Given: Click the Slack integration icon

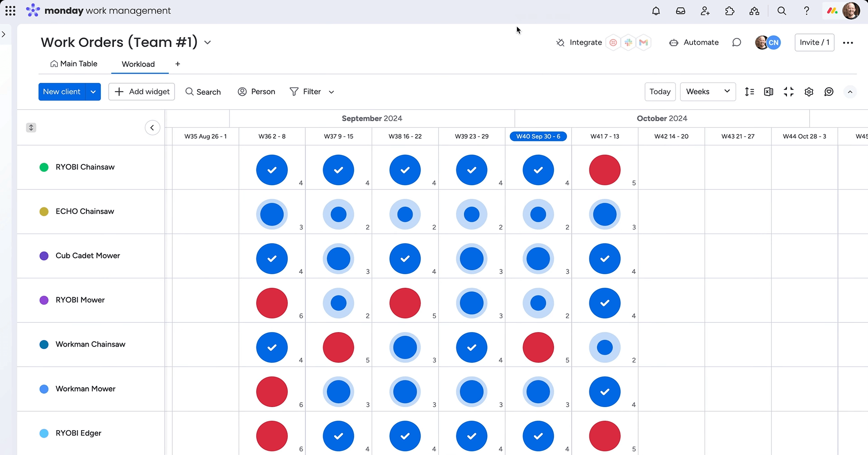Looking at the screenshot, I should (628, 42).
